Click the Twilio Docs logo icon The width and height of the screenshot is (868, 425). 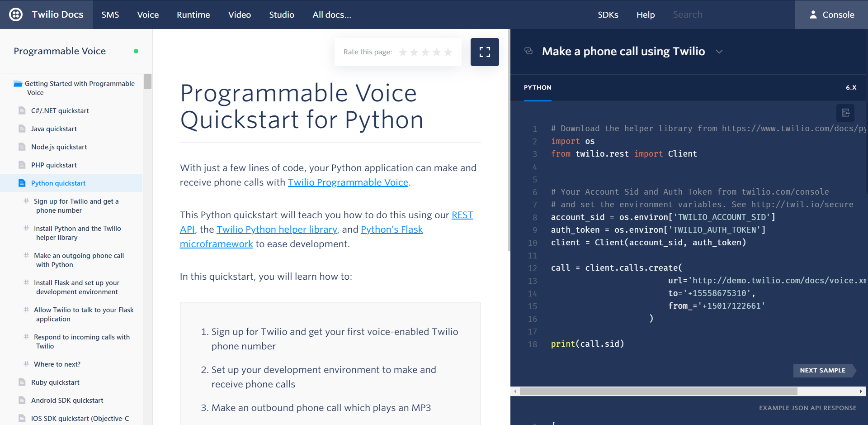point(16,14)
